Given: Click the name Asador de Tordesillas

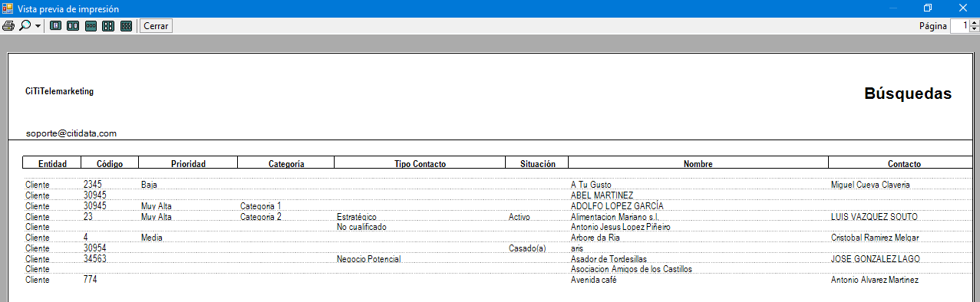Looking at the screenshot, I should click(609, 259).
